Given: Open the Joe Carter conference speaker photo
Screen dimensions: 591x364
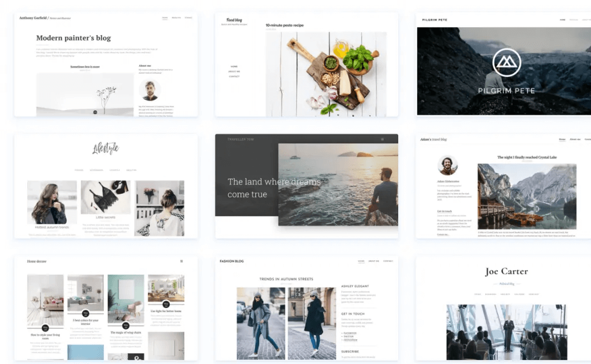Looking at the screenshot, I should (507, 332).
